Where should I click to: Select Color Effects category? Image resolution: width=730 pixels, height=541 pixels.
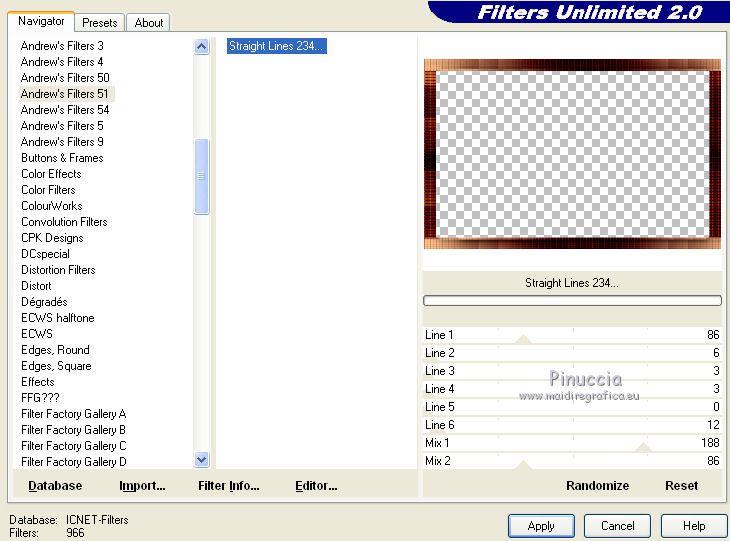[51, 174]
